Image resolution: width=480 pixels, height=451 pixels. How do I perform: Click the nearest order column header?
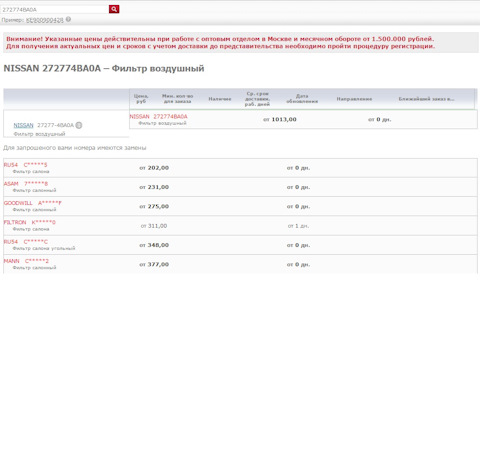click(426, 99)
